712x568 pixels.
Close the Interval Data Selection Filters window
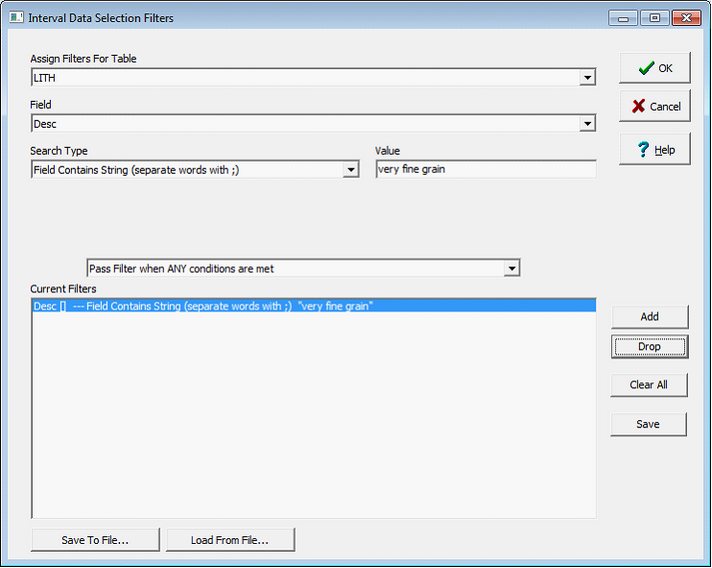(686, 18)
